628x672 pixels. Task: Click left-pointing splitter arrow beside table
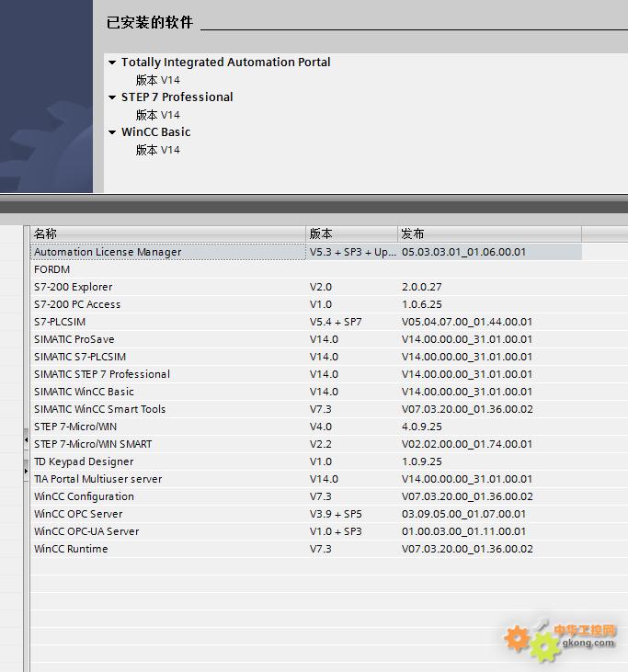click(26, 439)
